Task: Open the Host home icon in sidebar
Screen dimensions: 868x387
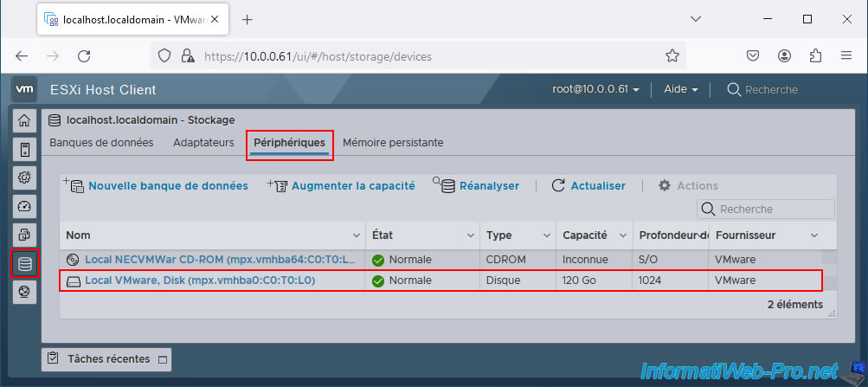Action: click(24, 120)
